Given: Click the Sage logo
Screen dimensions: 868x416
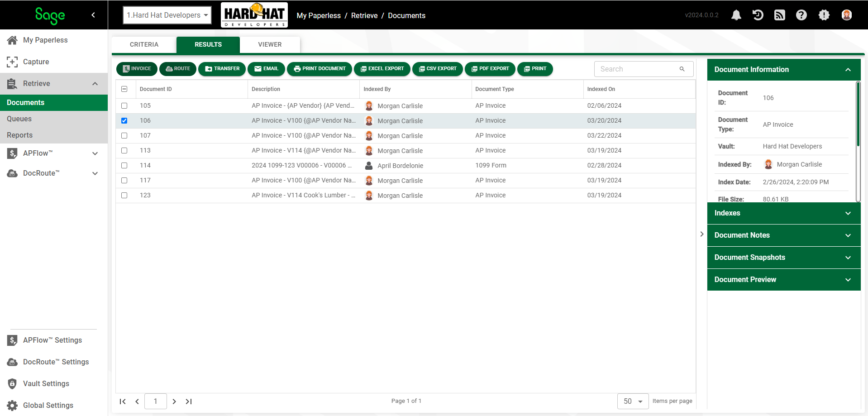Looking at the screenshot, I should (x=50, y=16).
